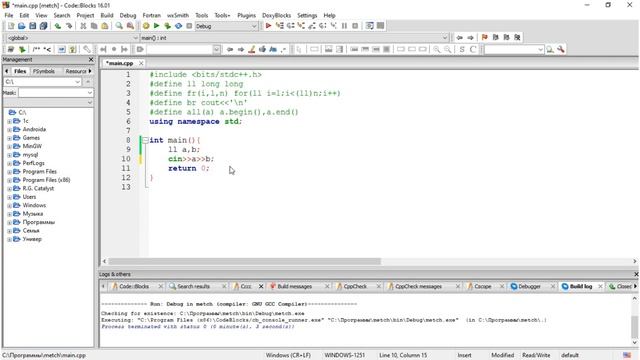Click the C toolbar icon
The image size is (640, 360).
click(473, 49)
